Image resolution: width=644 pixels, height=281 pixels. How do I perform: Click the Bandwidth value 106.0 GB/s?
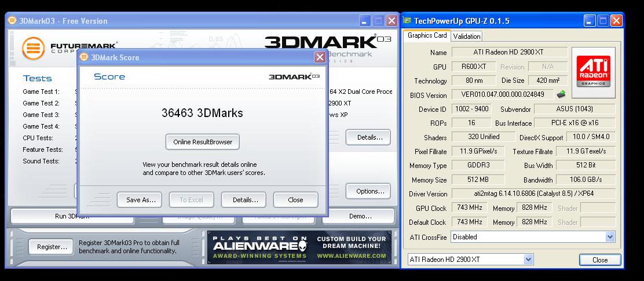tap(586, 180)
